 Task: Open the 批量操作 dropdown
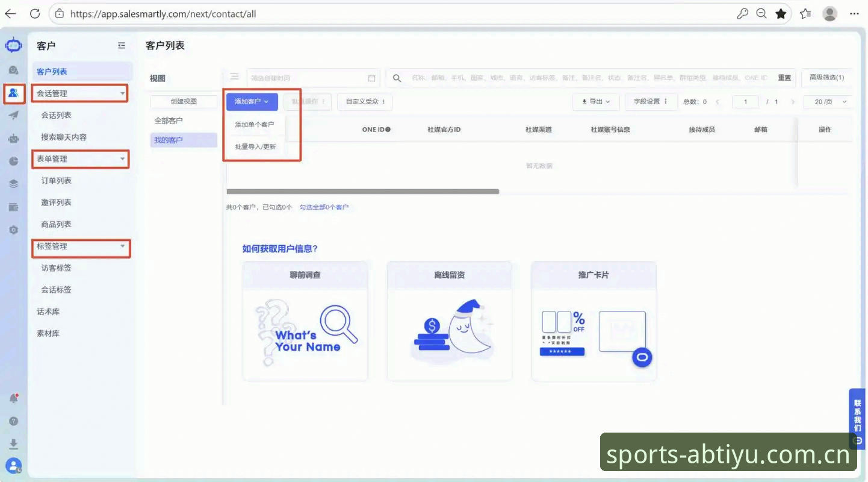(308, 102)
